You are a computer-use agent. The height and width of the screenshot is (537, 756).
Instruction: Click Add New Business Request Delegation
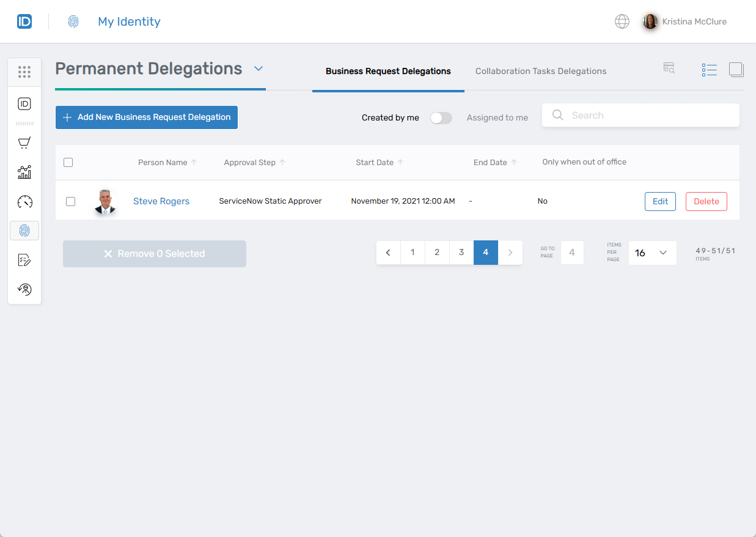[146, 117]
